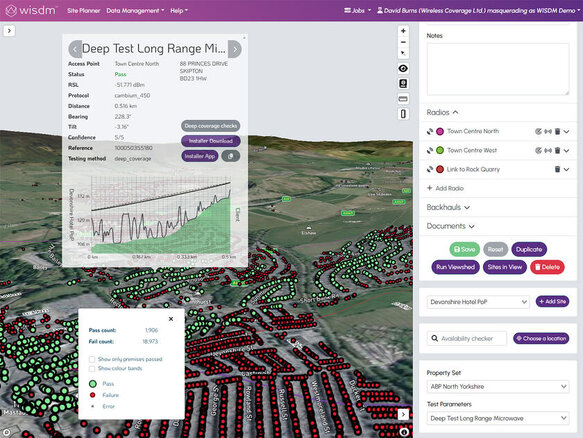Open coverage icon for Town Centre North

tap(538, 131)
